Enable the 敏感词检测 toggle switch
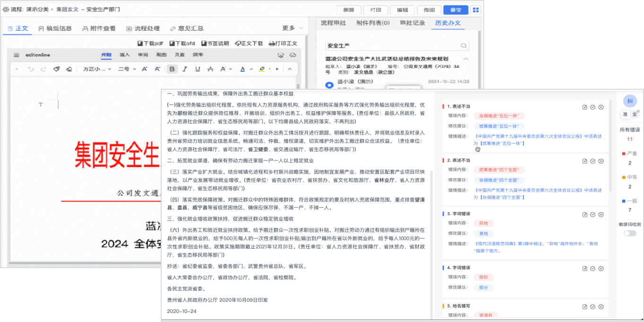Image resolution: width=644 pixels, height=322 pixels. coord(630,233)
